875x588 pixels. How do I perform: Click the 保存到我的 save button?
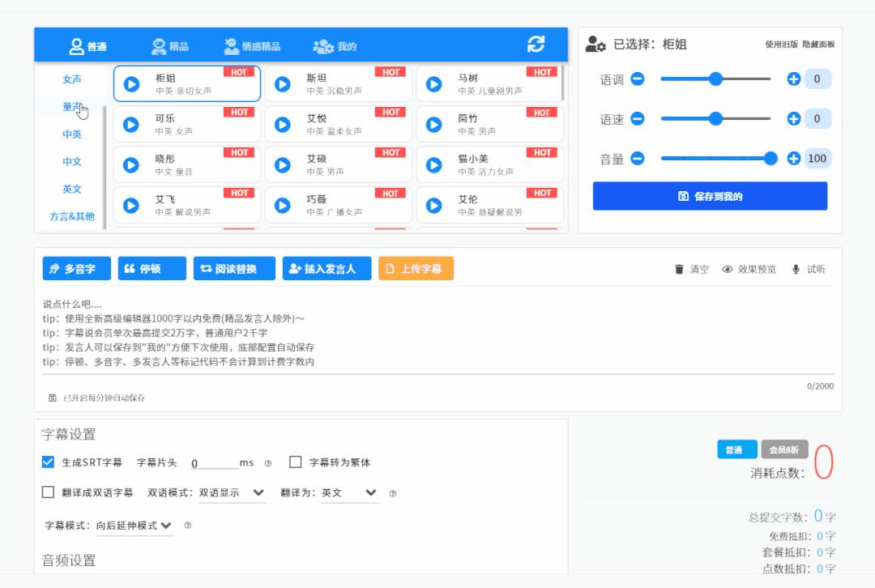click(711, 196)
